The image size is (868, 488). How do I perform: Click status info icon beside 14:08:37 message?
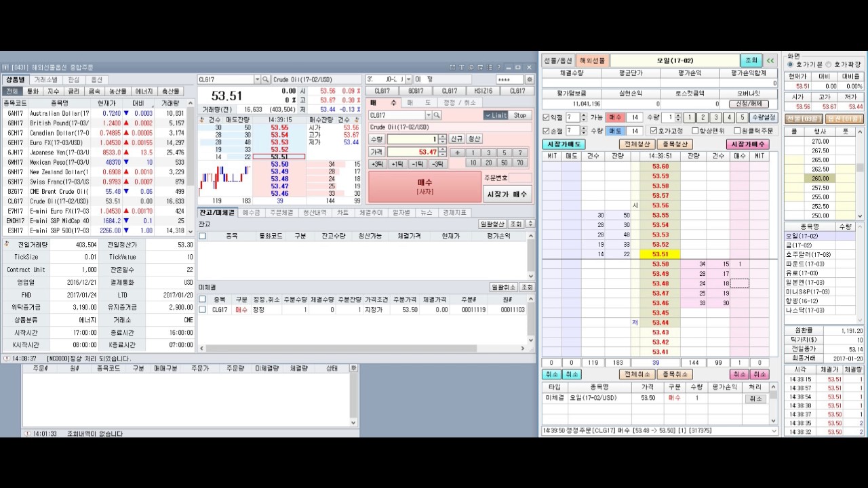pos(6,359)
